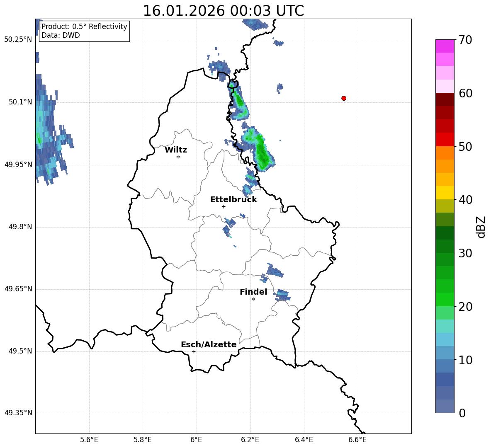This screenshot has height=448, width=491.
Task: Click the red dot radar site marker
Action: click(344, 98)
